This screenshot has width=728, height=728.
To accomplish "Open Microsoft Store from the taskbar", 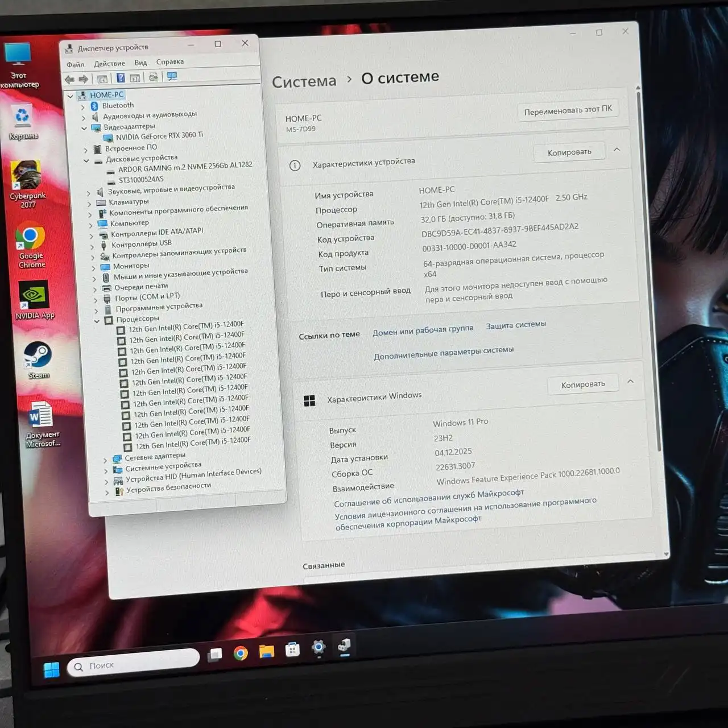I will click(x=292, y=650).
